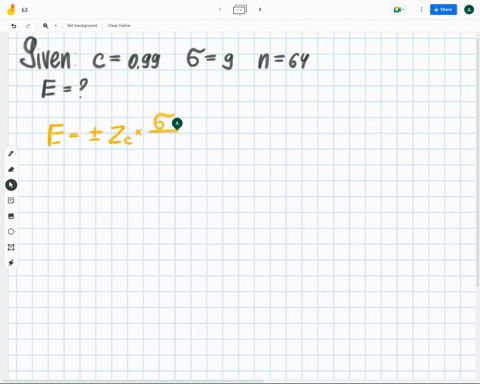Start a Google Meet call

(x=398, y=10)
